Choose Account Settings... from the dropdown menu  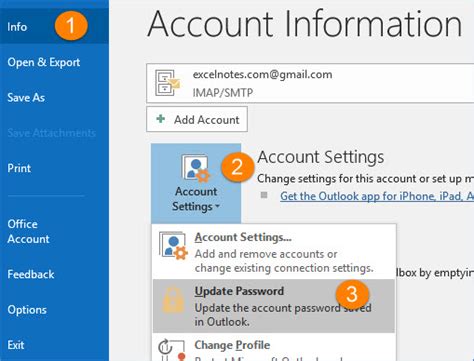(x=274, y=252)
